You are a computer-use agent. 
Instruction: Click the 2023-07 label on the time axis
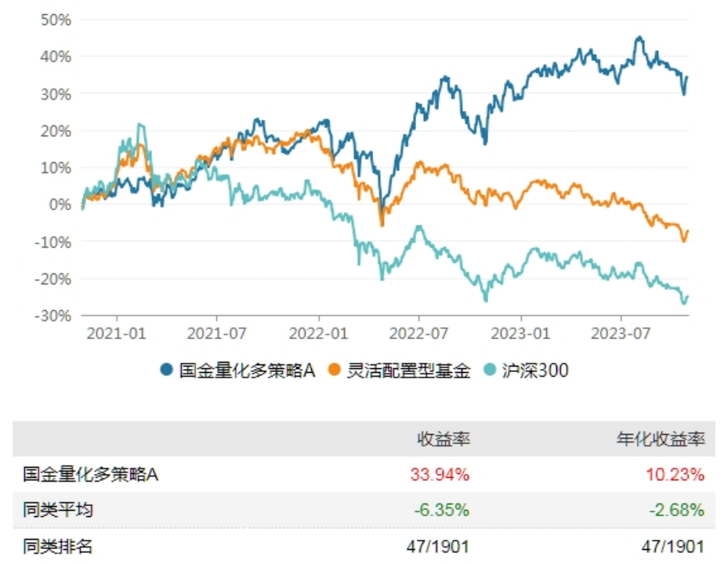coord(621,331)
